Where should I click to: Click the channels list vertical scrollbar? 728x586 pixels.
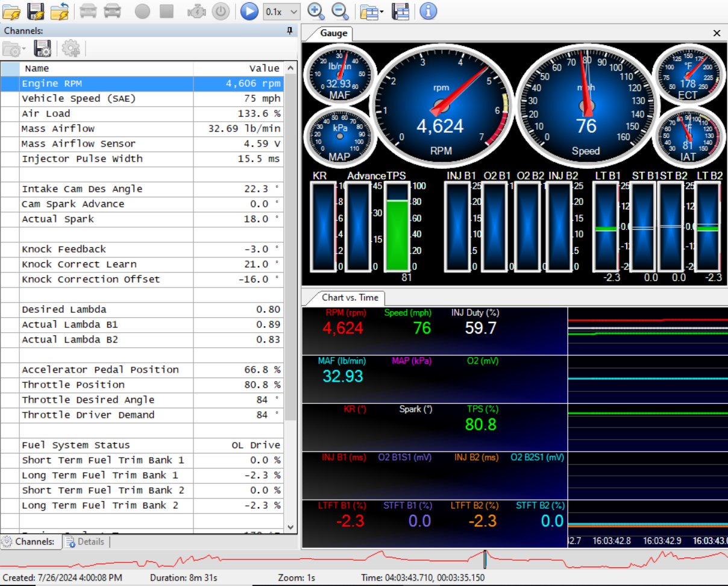[x=290, y=247]
